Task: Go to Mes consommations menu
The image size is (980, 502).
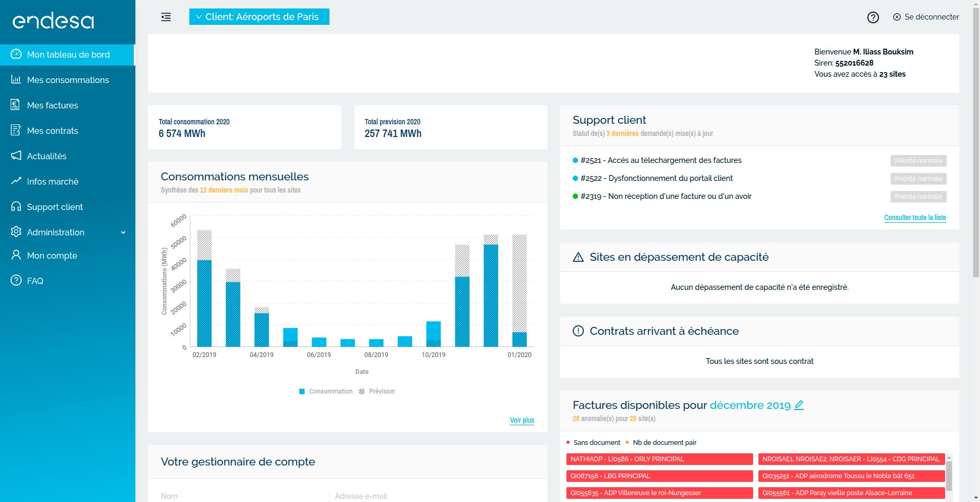Action: tap(67, 80)
